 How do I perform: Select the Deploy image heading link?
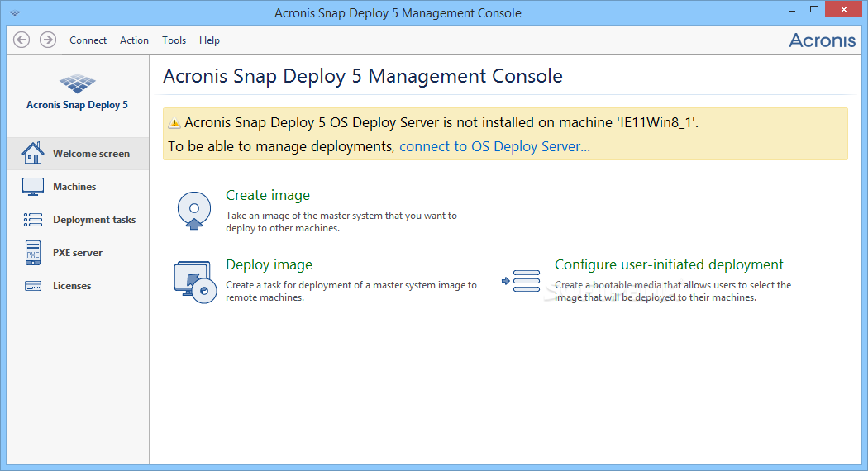coord(269,265)
